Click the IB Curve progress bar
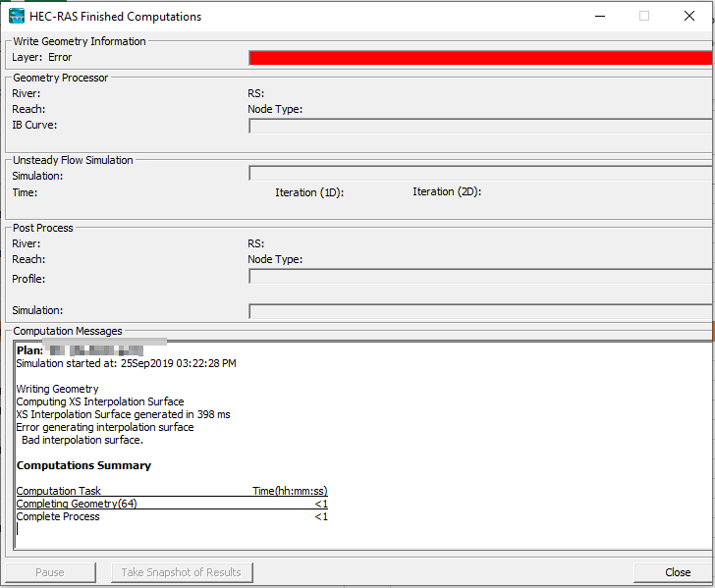715x588 pixels. [x=481, y=126]
